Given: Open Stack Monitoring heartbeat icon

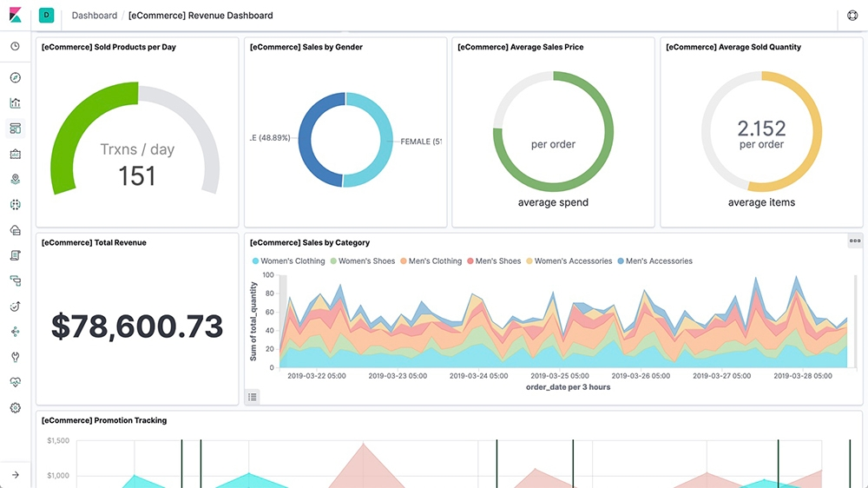Looking at the screenshot, I should pos(15,382).
